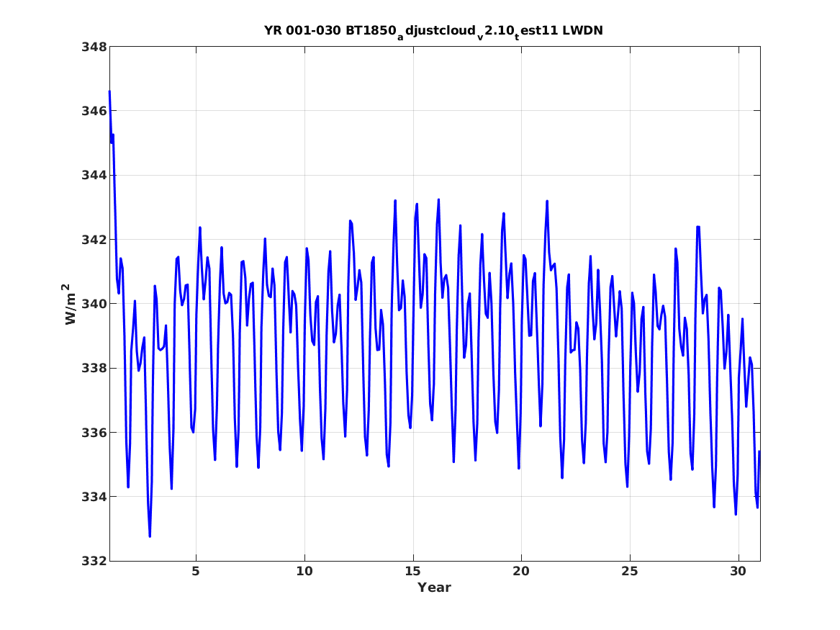Click the initial peak of the blue line near 346.6
The width and height of the screenshot is (840, 630).
click(x=110, y=91)
